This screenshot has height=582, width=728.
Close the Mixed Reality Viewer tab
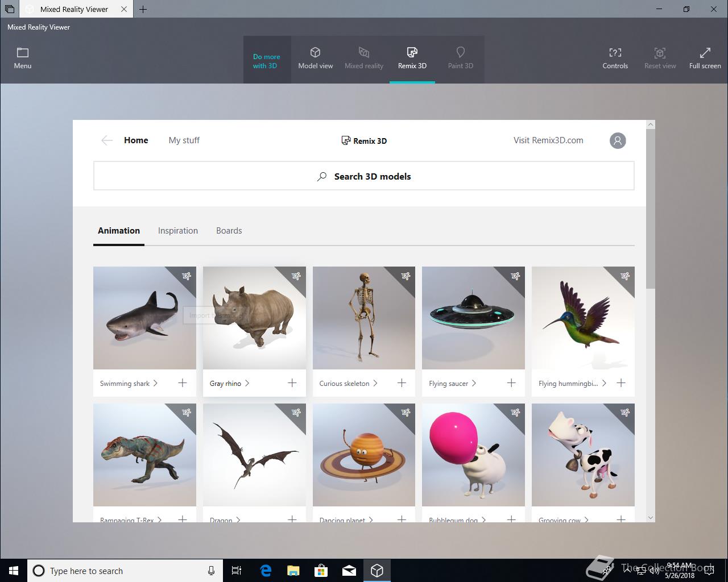[124, 9]
